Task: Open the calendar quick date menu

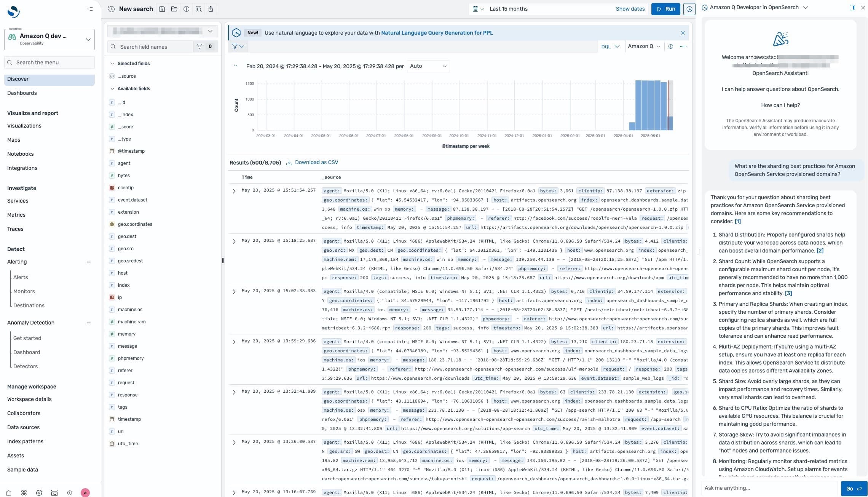Action: coord(478,9)
